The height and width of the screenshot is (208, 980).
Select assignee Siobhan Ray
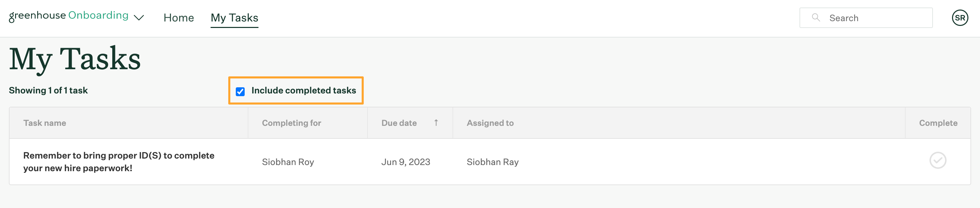coord(493,162)
